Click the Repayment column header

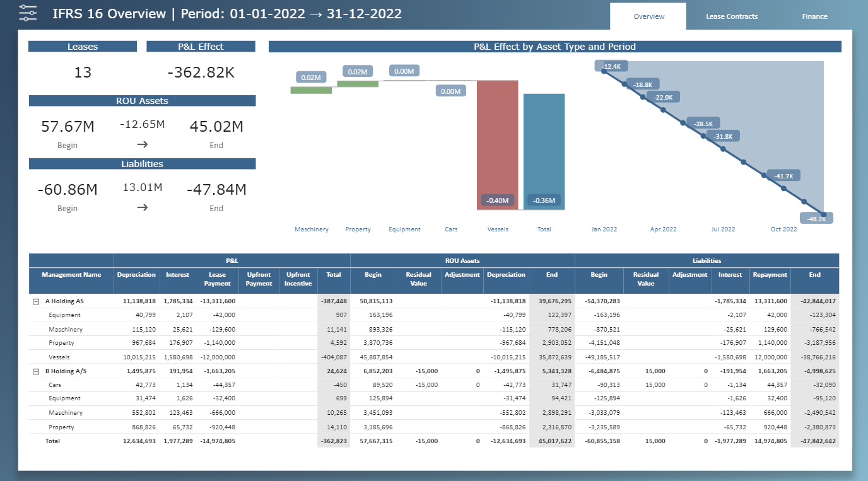[770, 275]
